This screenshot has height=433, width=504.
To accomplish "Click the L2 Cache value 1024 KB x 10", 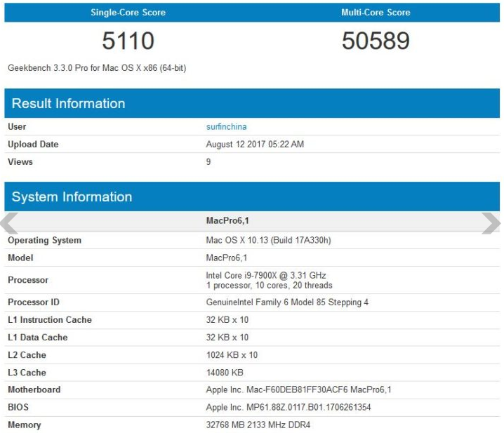I will pyautogui.click(x=232, y=355).
